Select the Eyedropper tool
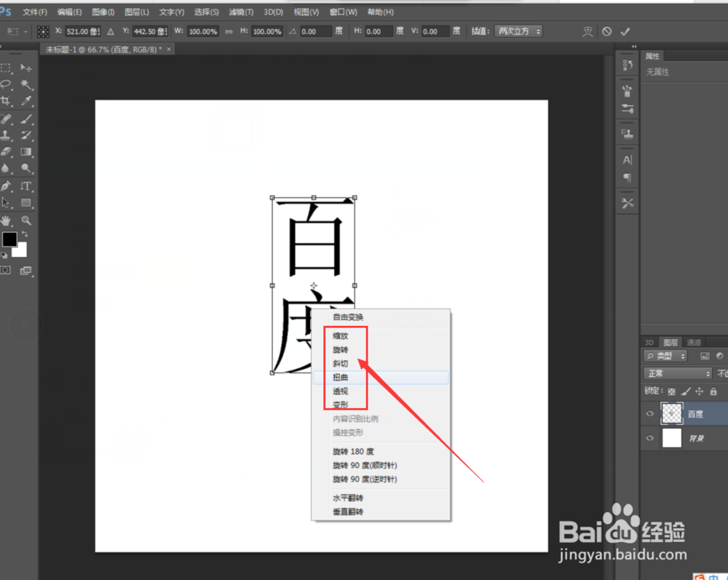Image resolution: width=728 pixels, height=580 pixels. pyautogui.click(x=26, y=100)
